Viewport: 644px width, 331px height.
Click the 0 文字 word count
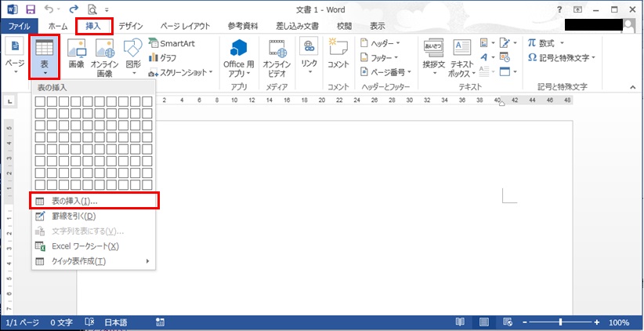[62, 322]
